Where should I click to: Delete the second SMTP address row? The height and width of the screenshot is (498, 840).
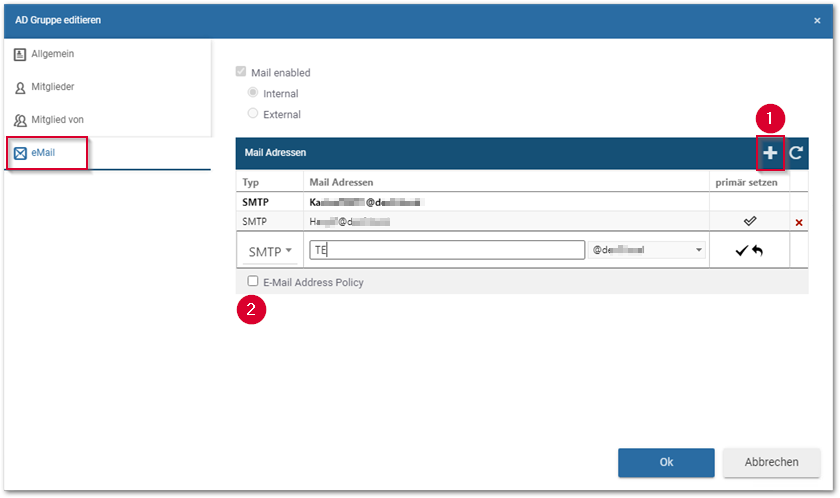[x=799, y=222]
